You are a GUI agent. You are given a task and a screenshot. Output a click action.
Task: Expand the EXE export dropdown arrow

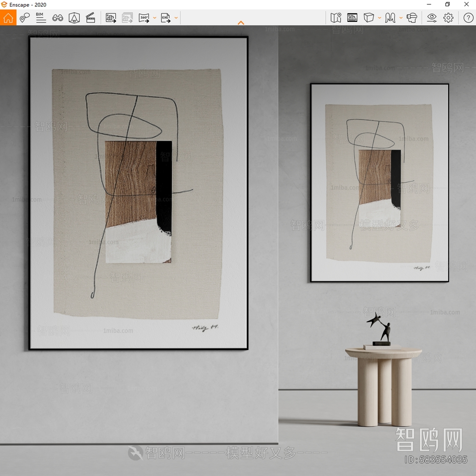pos(176,18)
